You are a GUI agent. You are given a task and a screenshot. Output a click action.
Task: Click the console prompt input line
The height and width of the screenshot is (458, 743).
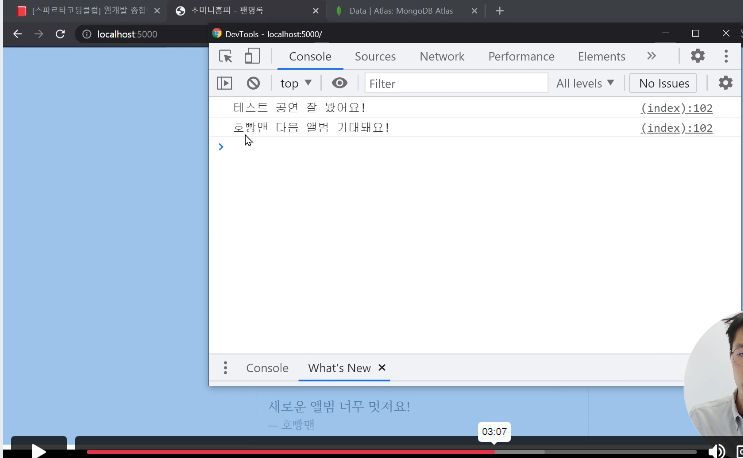[x=474, y=147]
